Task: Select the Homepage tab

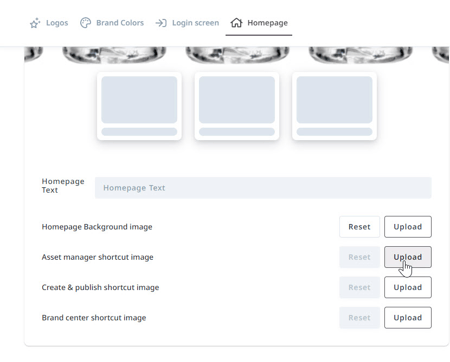Action: (259, 23)
